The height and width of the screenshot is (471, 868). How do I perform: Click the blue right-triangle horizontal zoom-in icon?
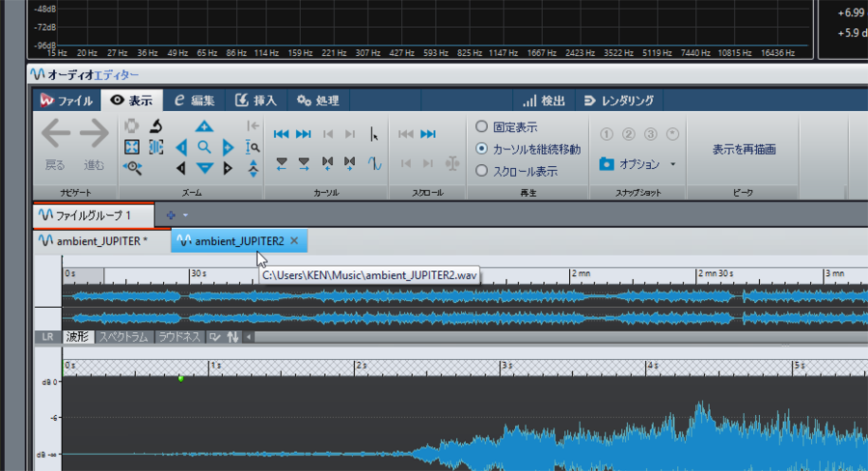click(228, 148)
